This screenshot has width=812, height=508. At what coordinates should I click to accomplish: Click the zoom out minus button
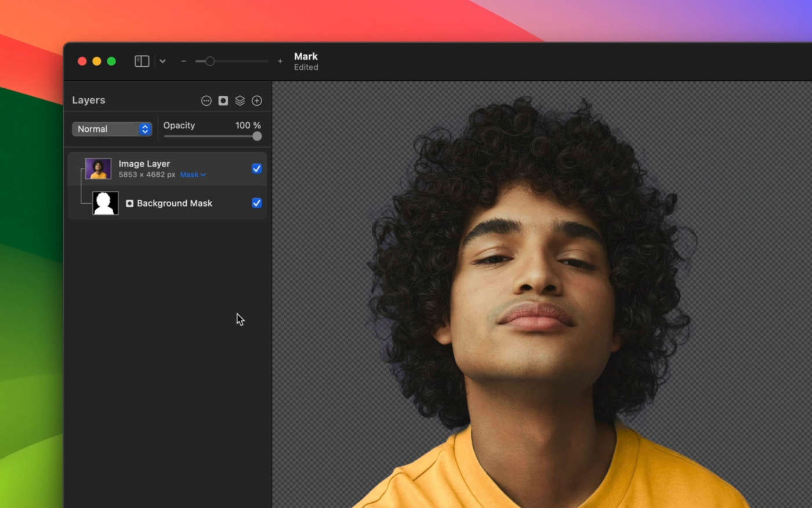click(x=183, y=61)
